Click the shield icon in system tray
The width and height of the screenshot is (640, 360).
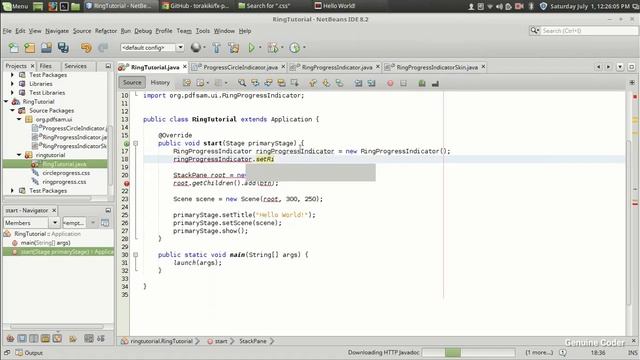[x=543, y=6]
